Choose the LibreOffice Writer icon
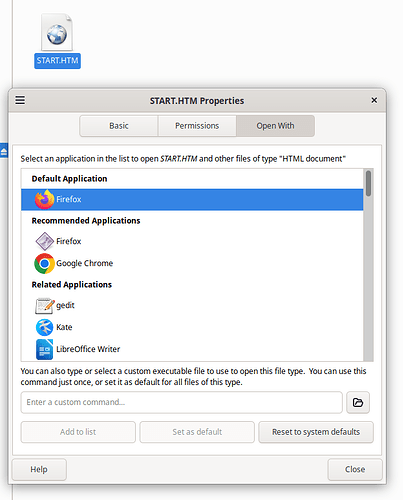The image size is (403, 500). pos(44,349)
